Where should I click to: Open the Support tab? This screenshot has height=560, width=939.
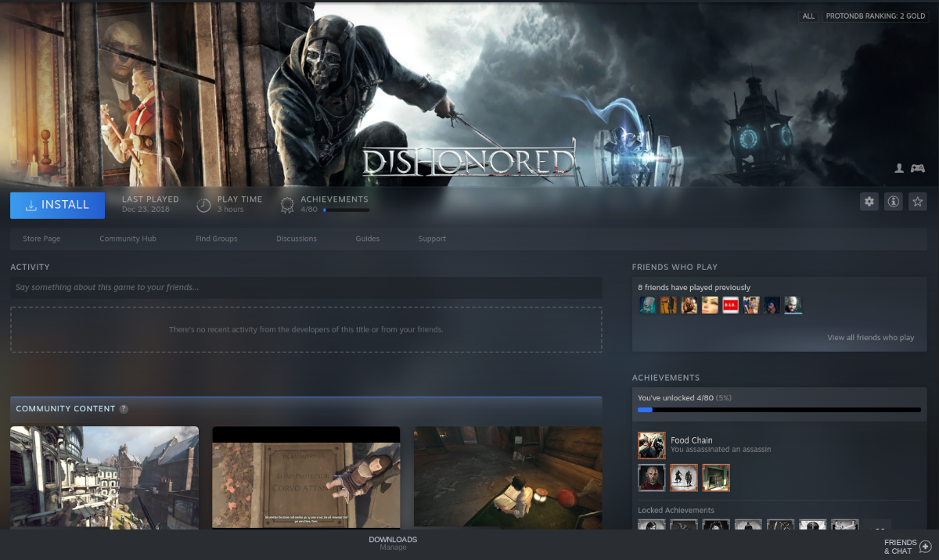(432, 239)
